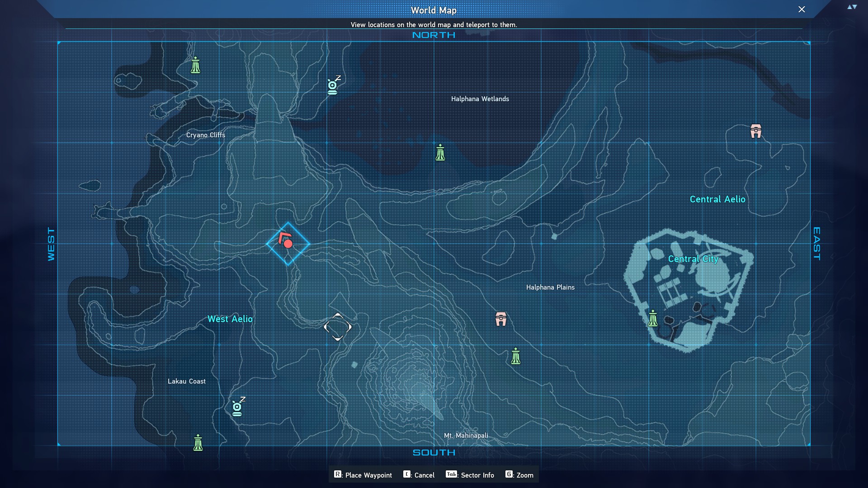Select the Cocoon icon in northern Central Aelio
Image resolution: width=868 pixels, height=488 pixels.
756,131
